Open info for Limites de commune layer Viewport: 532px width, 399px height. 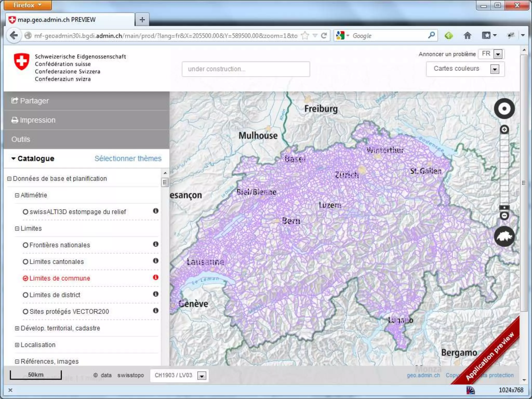tap(156, 277)
